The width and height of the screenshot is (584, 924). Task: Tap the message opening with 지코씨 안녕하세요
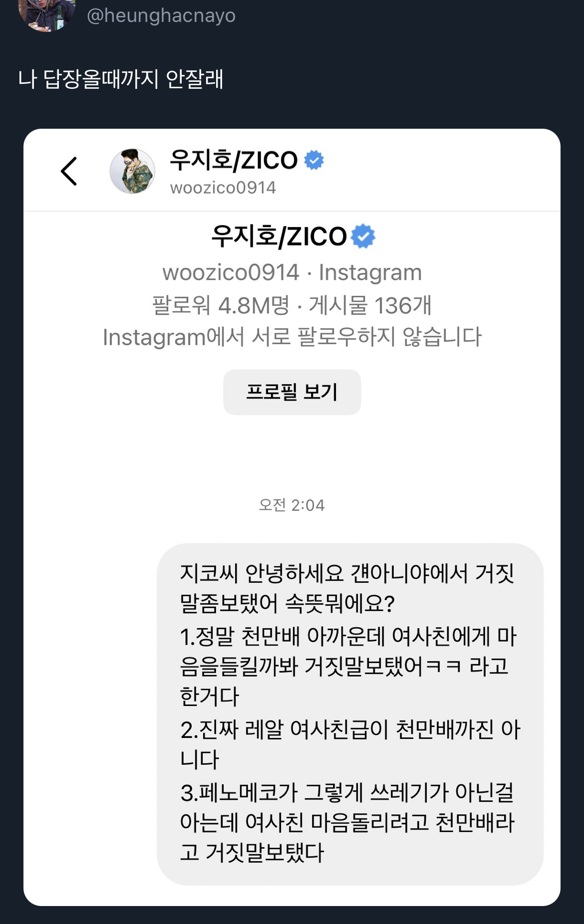point(350,714)
